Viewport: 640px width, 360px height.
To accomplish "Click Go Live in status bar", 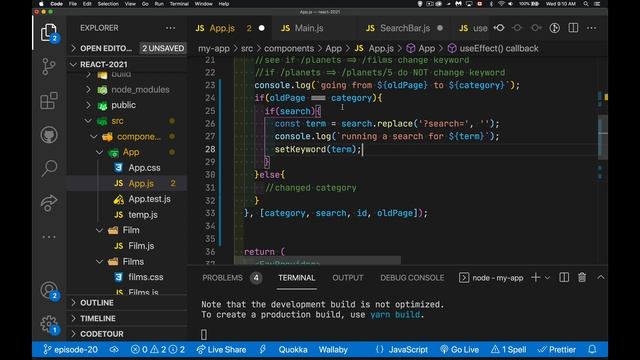I will click(460, 349).
